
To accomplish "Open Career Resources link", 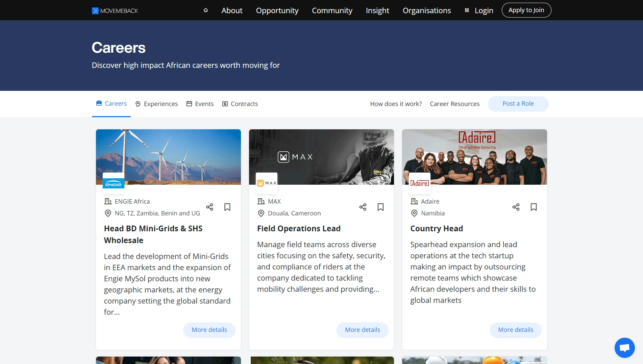I will tap(454, 104).
